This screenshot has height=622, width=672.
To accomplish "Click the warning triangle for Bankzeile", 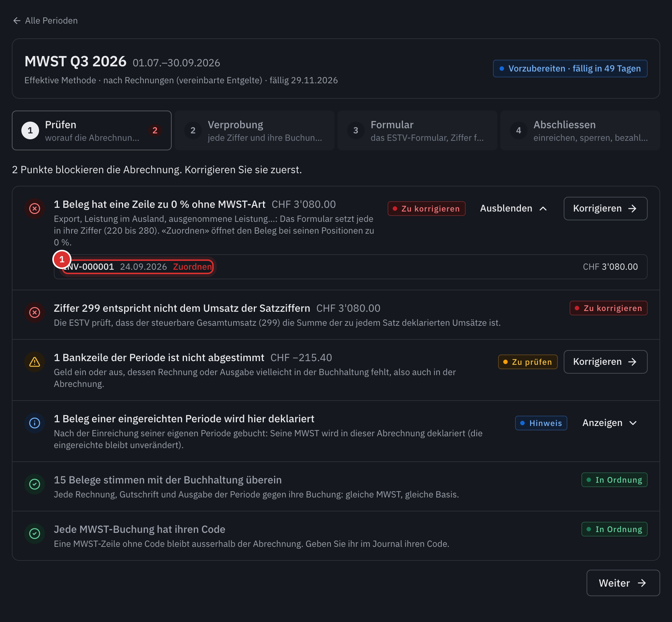I will [x=35, y=362].
